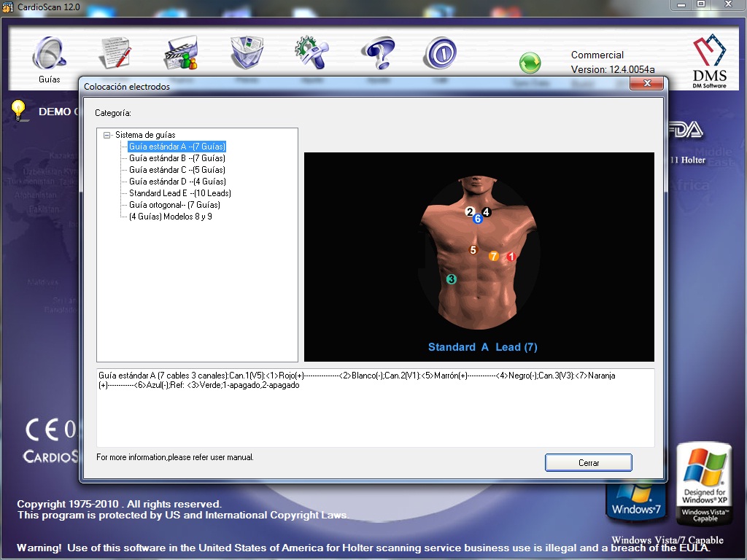
Task: Click the orange electrode 7 marker
Action: pos(494,256)
